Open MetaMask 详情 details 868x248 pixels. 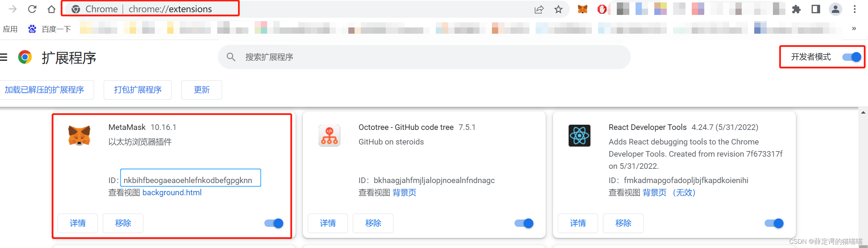click(78, 223)
